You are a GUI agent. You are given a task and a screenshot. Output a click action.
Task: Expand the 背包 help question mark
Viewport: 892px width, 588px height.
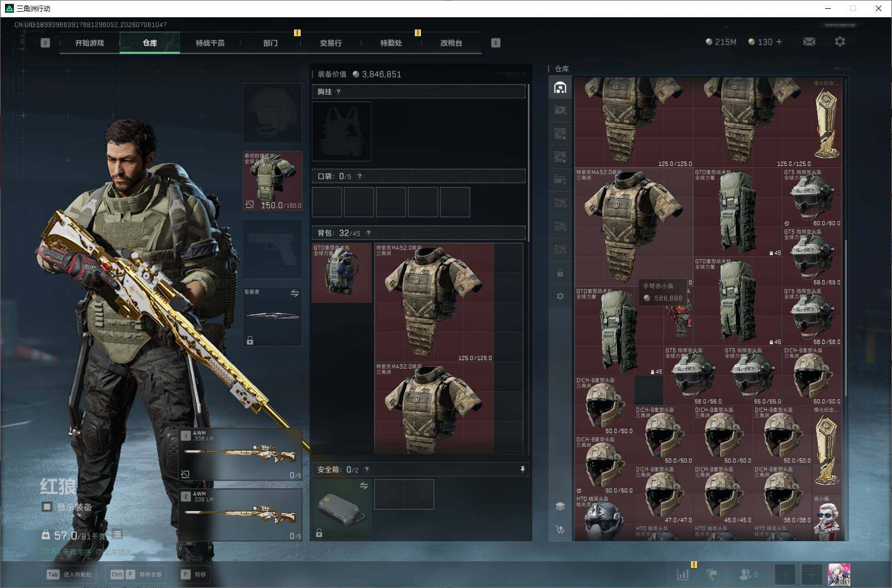click(x=368, y=233)
